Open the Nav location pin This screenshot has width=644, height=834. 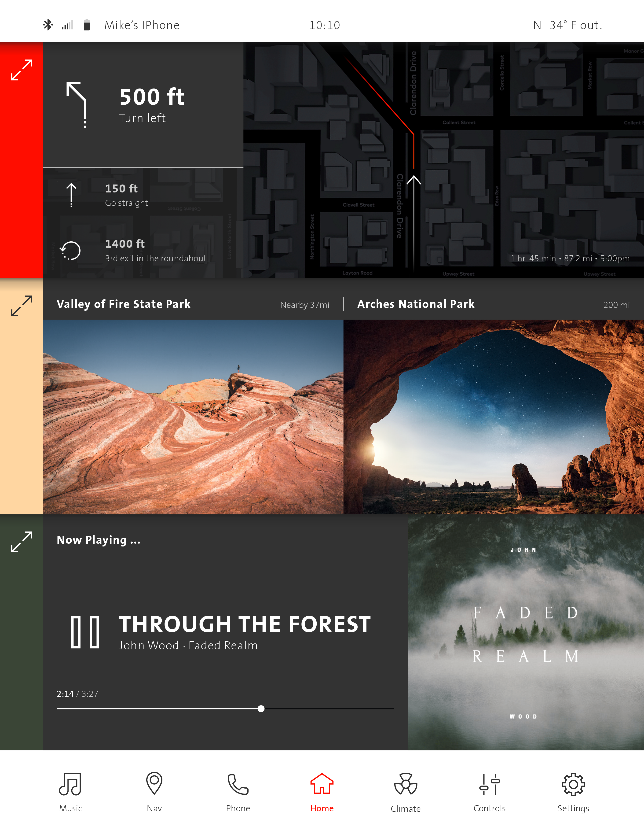pyautogui.click(x=154, y=783)
